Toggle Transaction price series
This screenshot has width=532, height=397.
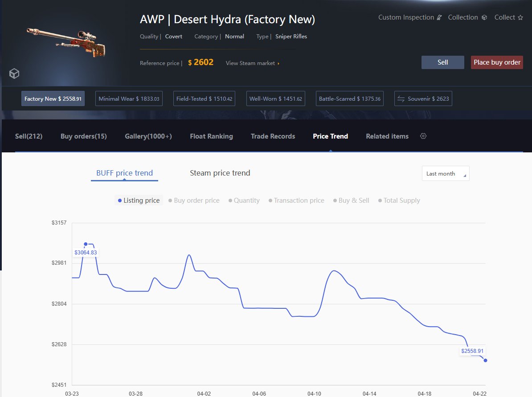point(297,201)
